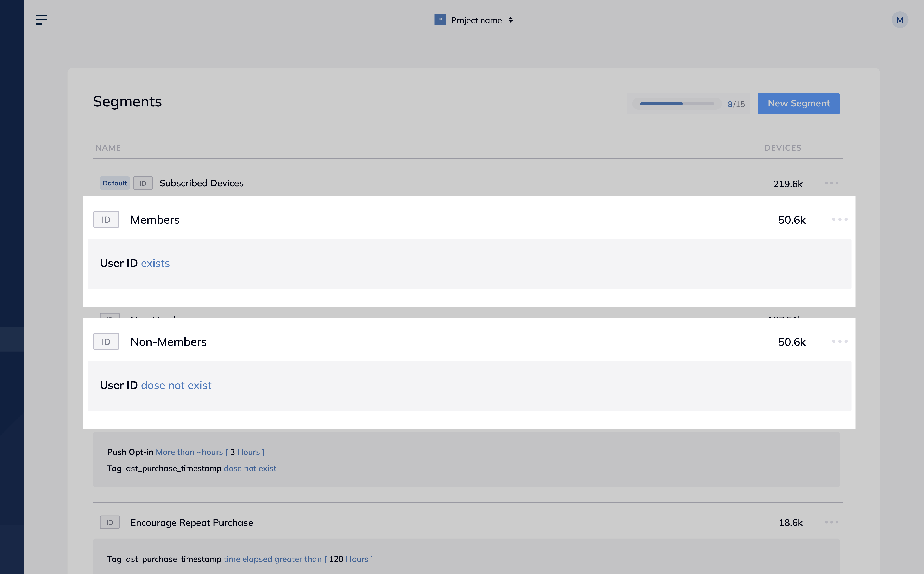Click the More than ~hours 3 Hours link
924x574 pixels.
210,452
